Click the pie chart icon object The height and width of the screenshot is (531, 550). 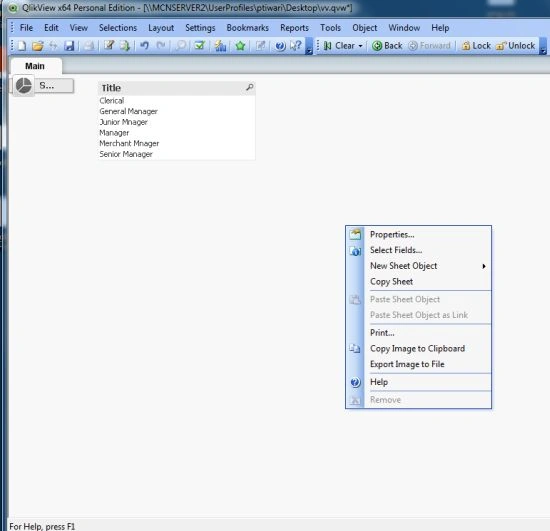pos(24,86)
